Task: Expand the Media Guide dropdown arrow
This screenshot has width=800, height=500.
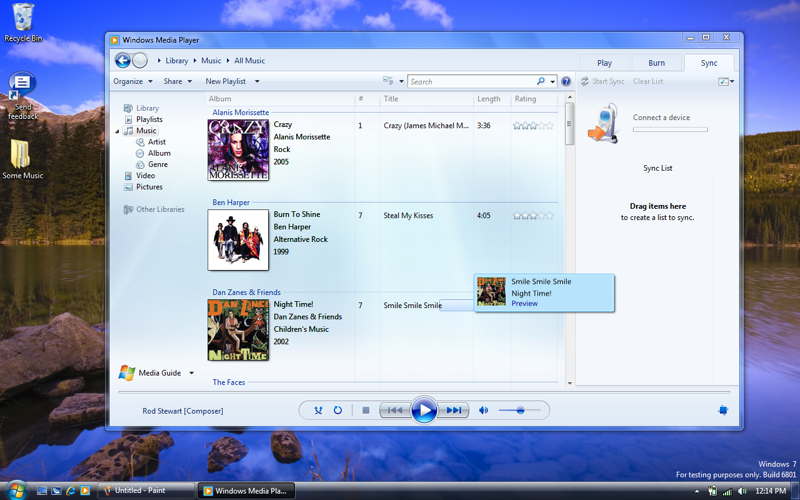Action: point(191,373)
